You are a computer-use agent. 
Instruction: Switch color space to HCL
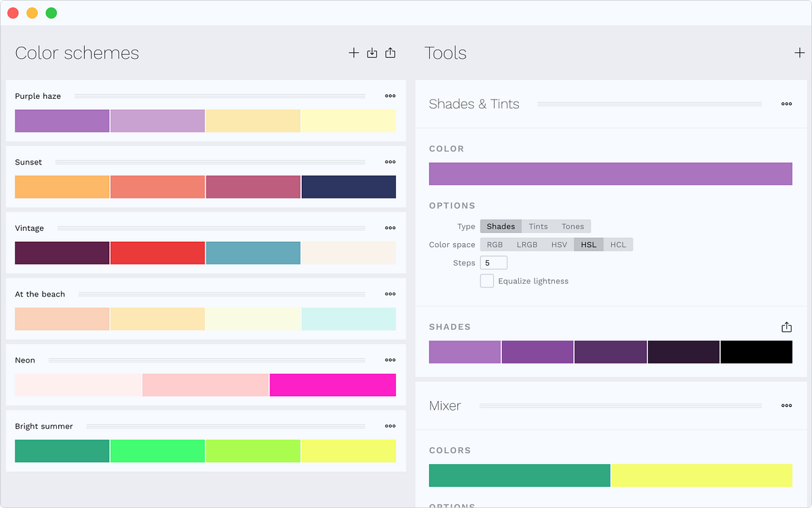(x=618, y=245)
